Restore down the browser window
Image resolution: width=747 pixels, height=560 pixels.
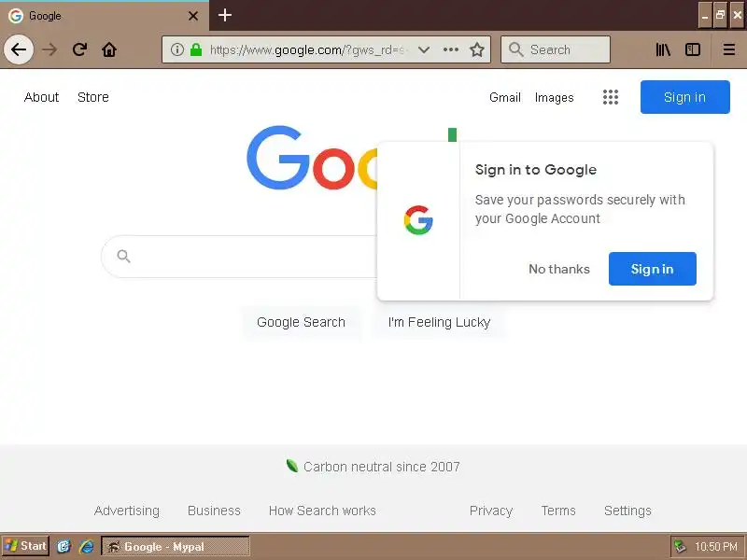[x=720, y=15]
